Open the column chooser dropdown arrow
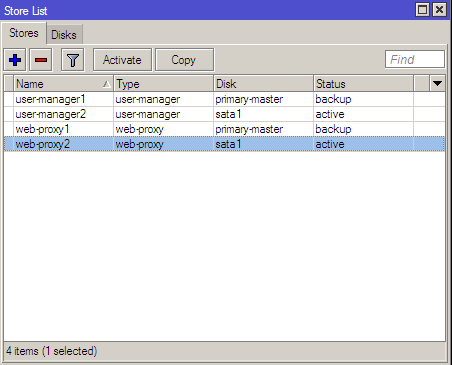 coord(437,83)
